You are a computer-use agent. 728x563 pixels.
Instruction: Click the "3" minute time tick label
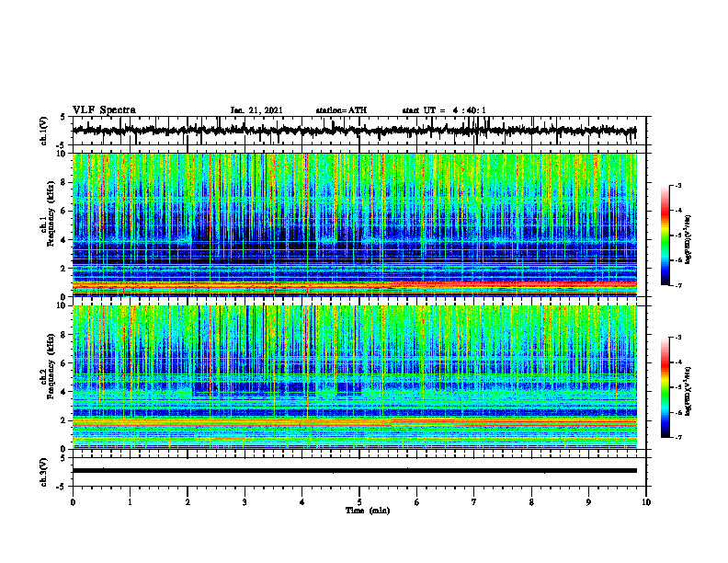point(245,502)
